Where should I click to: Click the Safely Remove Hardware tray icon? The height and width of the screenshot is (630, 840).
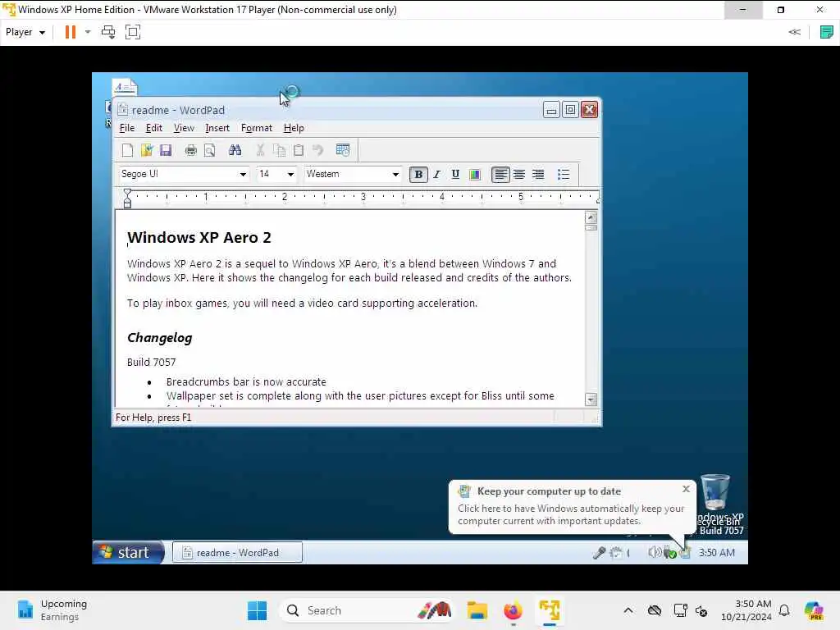(669, 553)
